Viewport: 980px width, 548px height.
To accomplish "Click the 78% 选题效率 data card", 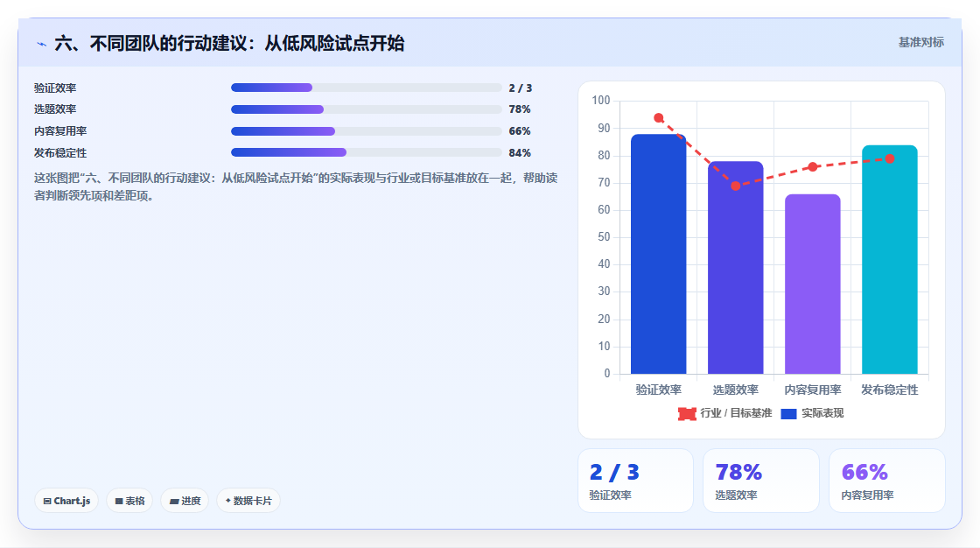I will tap(761, 481).
